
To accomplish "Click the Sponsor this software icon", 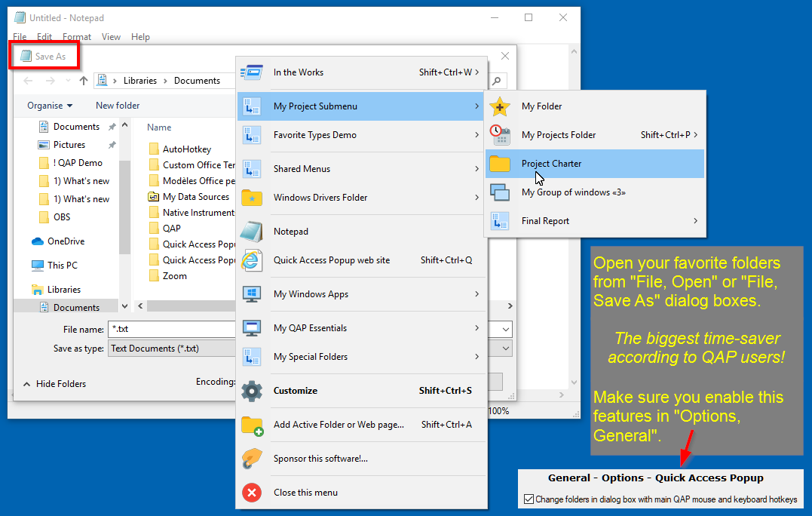I will coord(252,459).
